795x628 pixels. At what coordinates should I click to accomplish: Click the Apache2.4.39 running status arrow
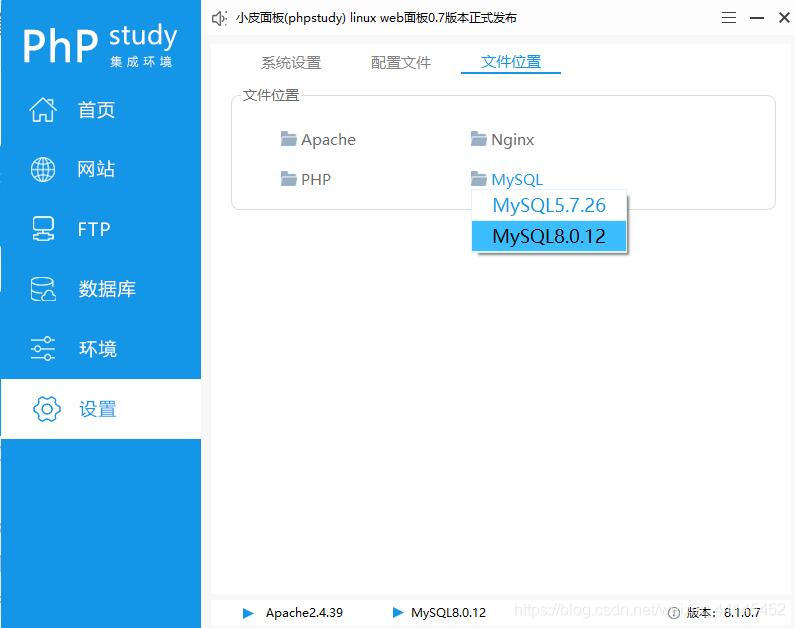[x=249, y=612]
